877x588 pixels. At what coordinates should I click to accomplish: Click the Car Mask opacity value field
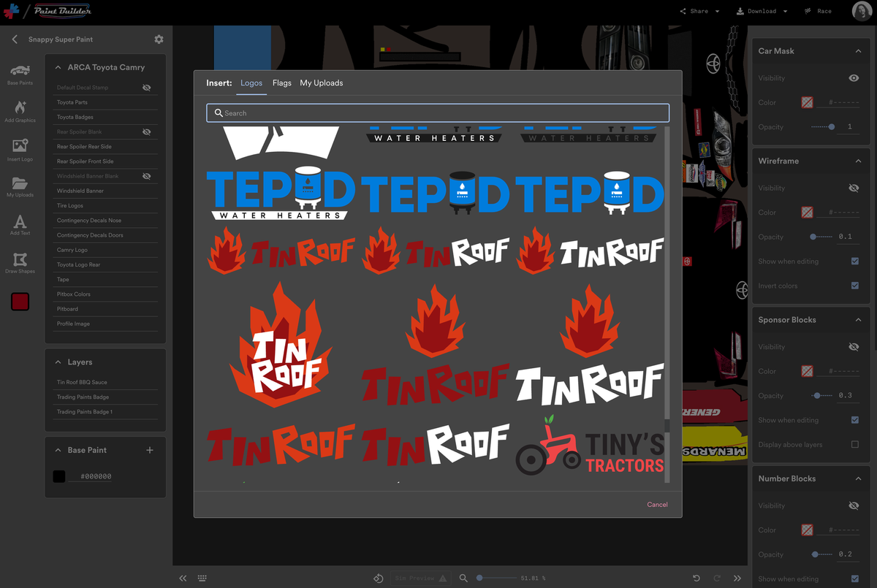pyautogui.click(x=848, y=127)
